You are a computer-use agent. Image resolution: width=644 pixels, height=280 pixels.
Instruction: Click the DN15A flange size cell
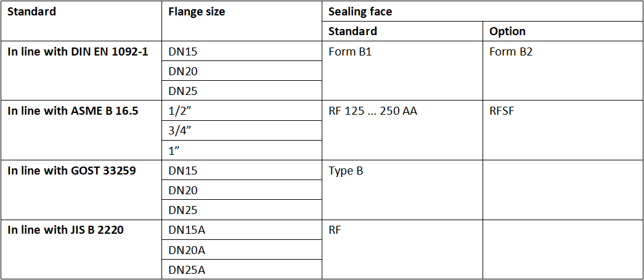186,230
